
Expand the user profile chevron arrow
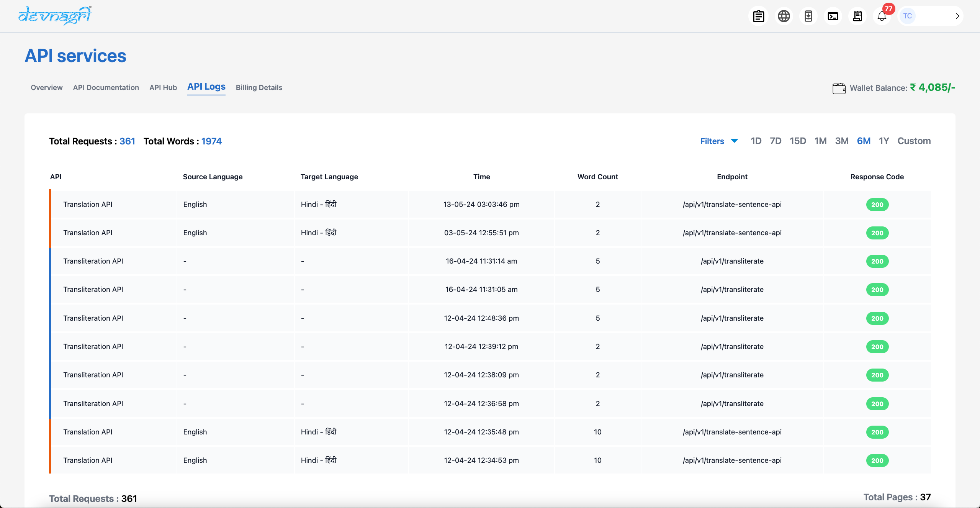(957, 16)
